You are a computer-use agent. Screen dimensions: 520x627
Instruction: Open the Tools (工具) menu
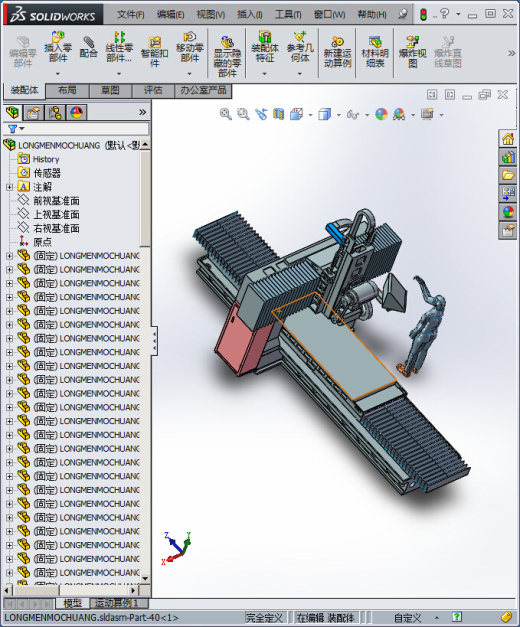pyautogui.click(x=288, y=15)
